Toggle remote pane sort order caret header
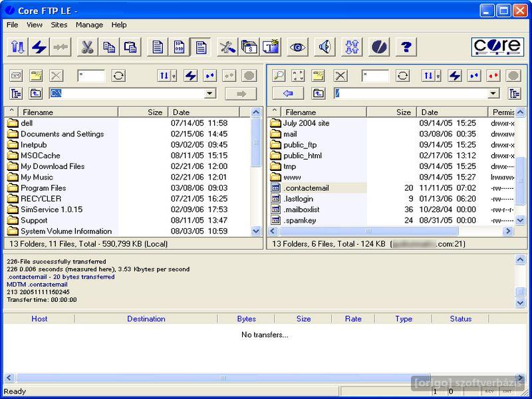This screenshot has height=399, width=532. tap(275, 112)
